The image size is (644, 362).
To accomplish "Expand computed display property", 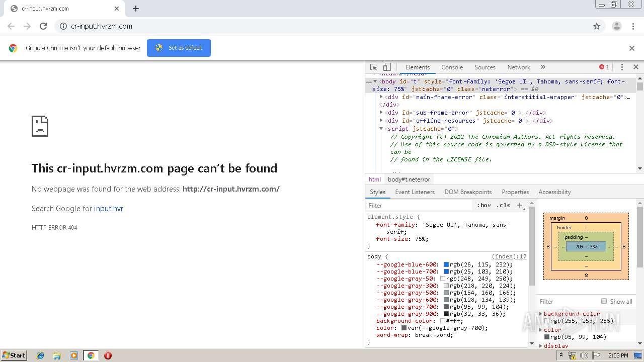I will [541, 346].
